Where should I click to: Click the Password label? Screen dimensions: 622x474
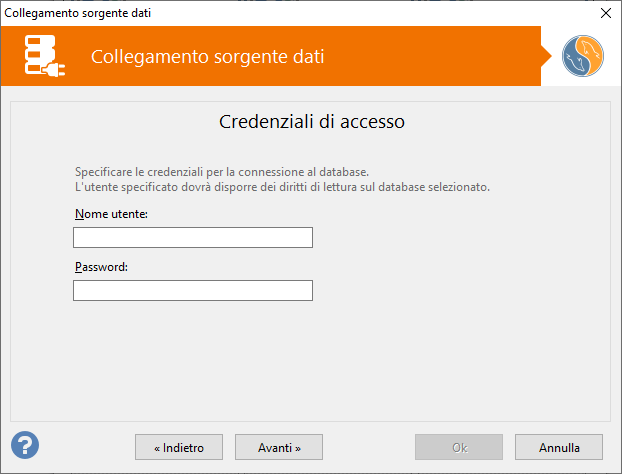click(x=101, y=267)
